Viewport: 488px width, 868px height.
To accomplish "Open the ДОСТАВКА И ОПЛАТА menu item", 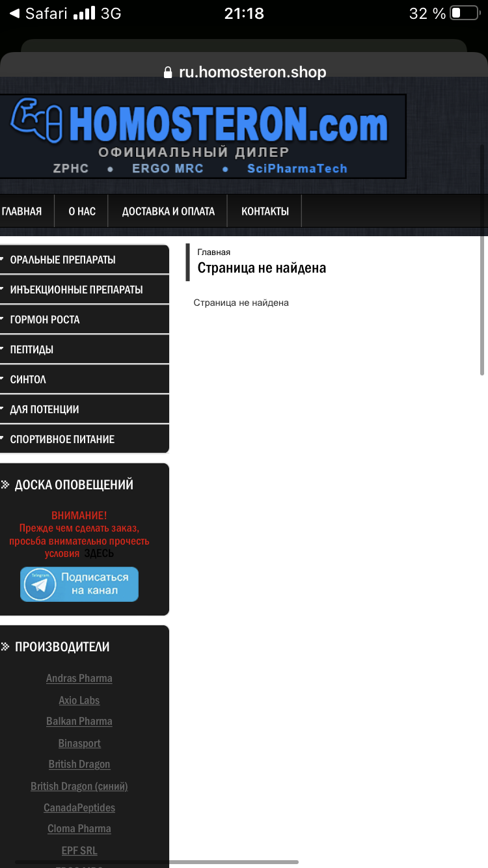I will coord(168,211).
